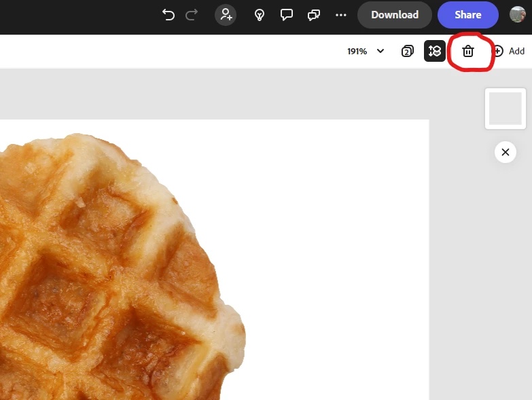Open the lightbulb tips icon
The width and height of the screenshot is (532, 400).
pos(260,15)
